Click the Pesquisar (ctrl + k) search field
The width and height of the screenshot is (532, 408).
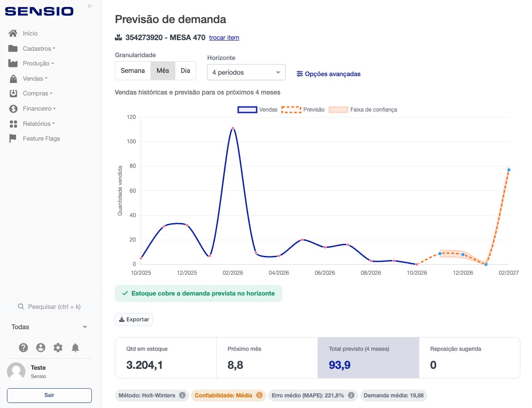coord(49,307)
